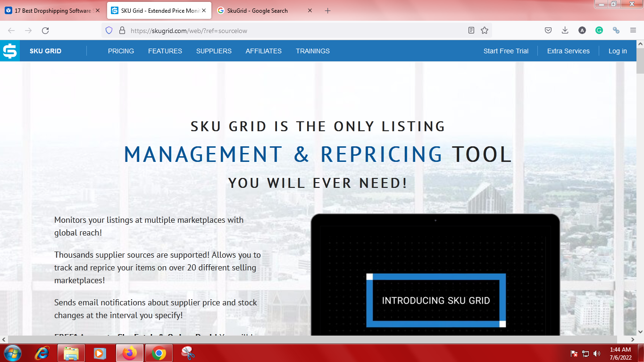Screen dimensions: 644x362
Task: Go back with the browser back arrow
Action: click(11, 30)
